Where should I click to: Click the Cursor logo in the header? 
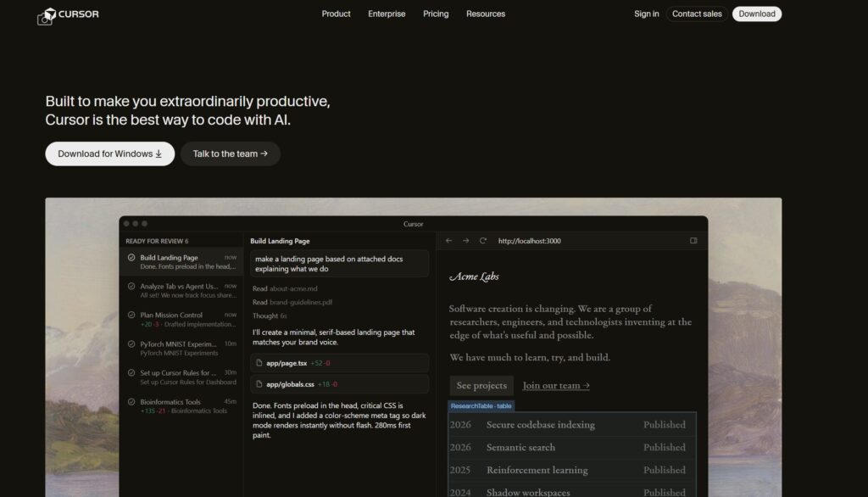(68, 14)
